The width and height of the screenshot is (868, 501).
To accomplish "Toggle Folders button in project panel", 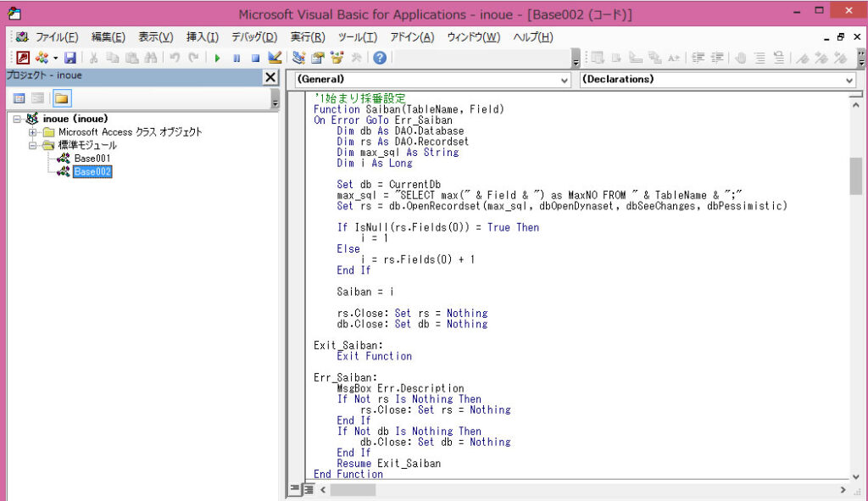I will (x=61, y=98).
